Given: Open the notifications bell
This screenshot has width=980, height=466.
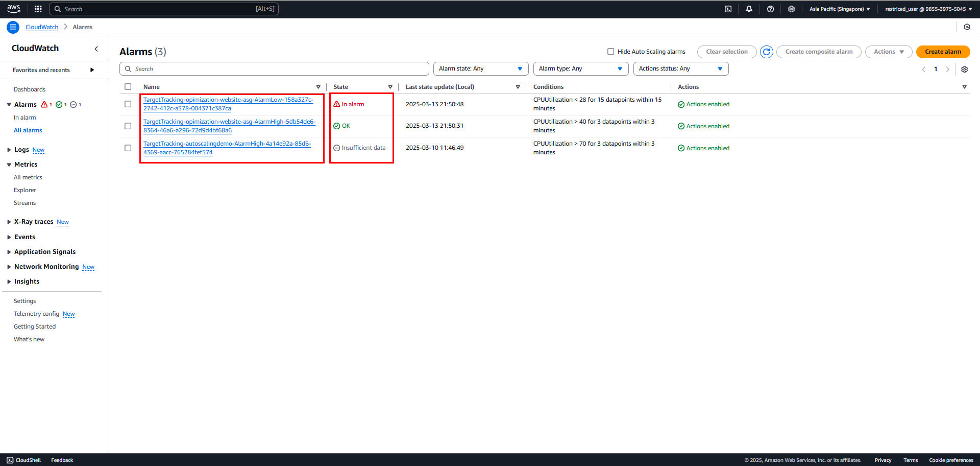Looking at the screenshot, I should point(749,9).
